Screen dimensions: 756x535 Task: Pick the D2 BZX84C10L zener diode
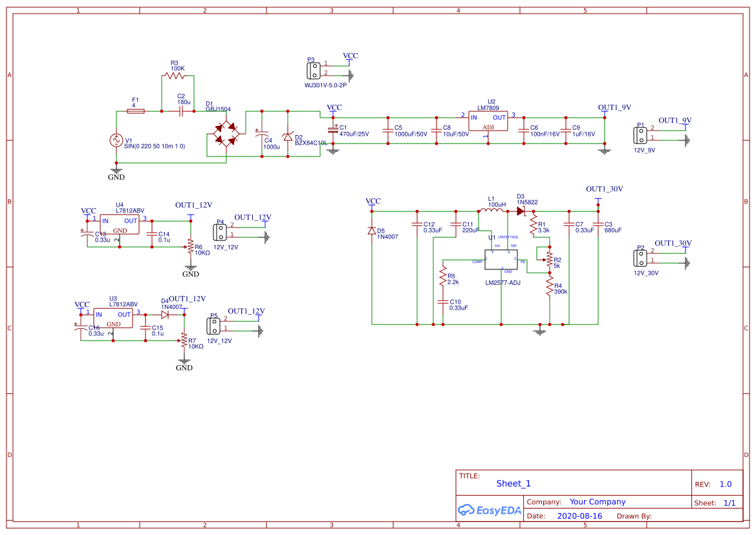tap(288, 136)
